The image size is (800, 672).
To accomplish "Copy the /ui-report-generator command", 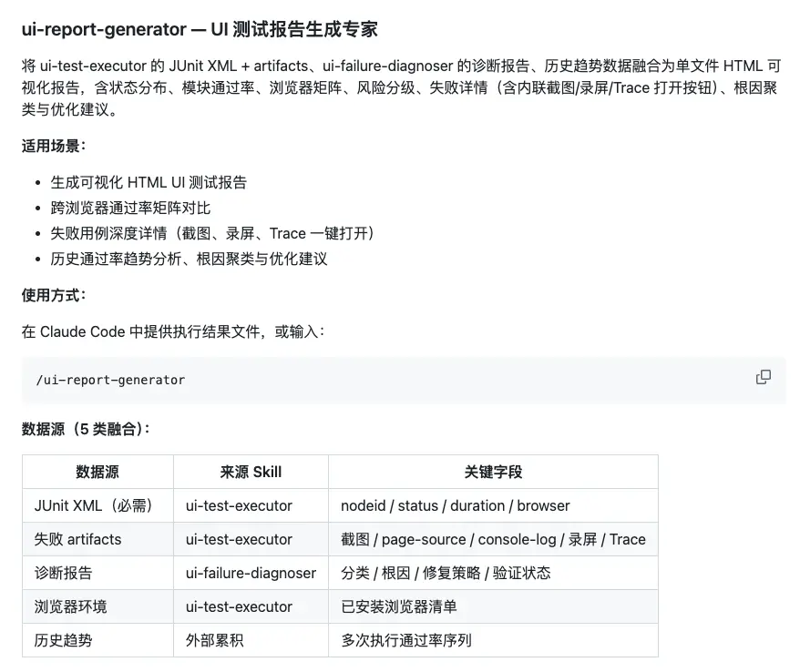I will 763,377.
